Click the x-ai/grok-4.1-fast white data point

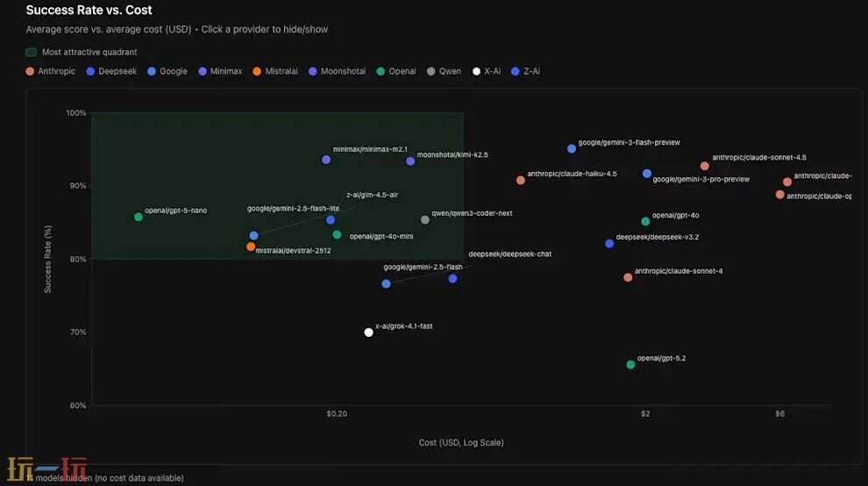[x=369, y=332]
